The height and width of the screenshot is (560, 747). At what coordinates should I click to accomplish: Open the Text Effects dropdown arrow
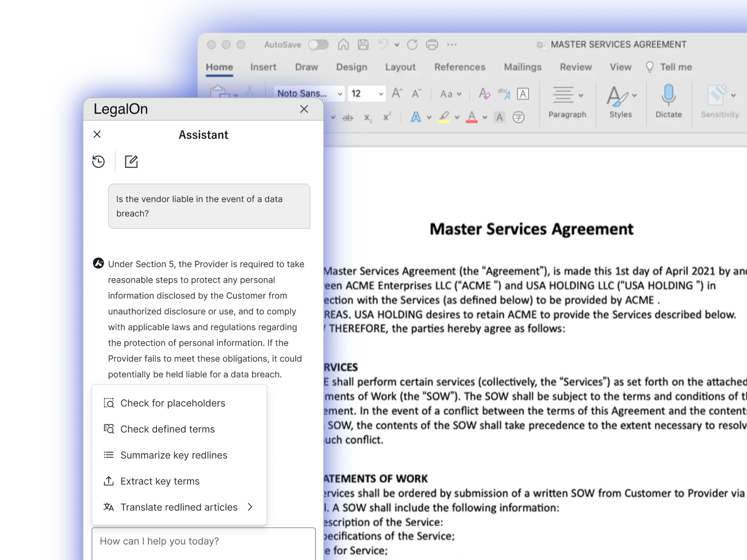pos(429,117)
